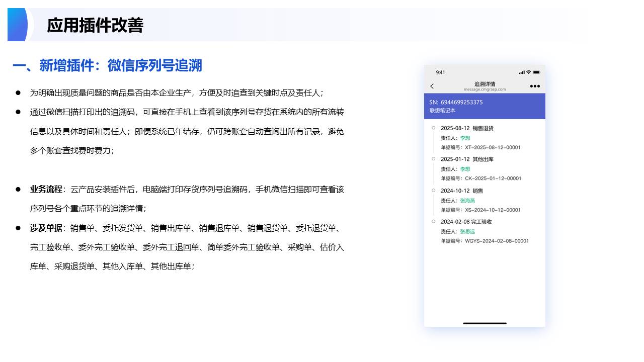Tap the battery icon in phone status bar

pos(536,72)
